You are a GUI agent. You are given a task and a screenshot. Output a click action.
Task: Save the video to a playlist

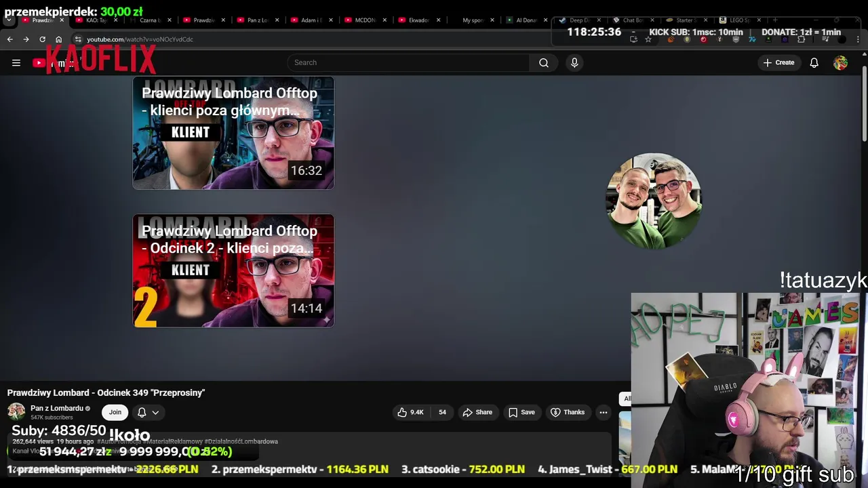pyautogui.click(x=521, y=412)
